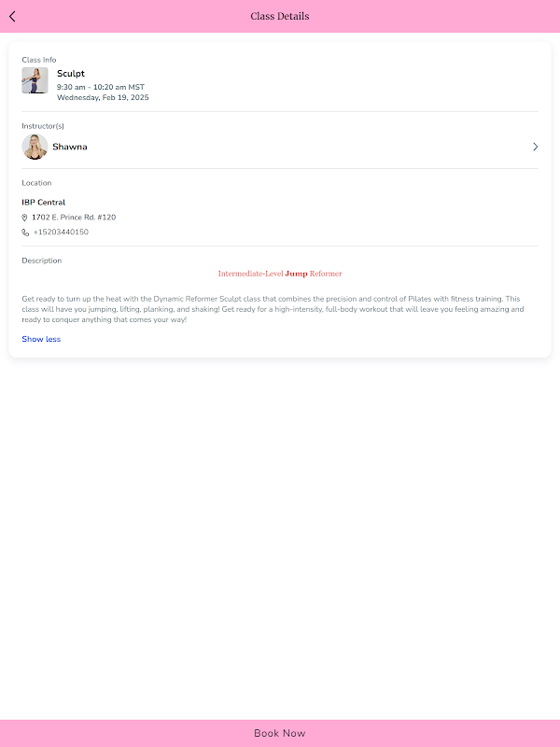The width and height of the screenshot is (560, 747).
Task: Click the date Wednesday, Feb 19, 2025
Action: click(x=103, y=97)
